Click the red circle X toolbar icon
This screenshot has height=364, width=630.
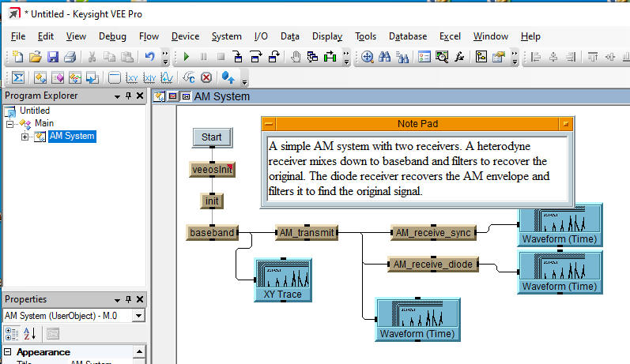tap(206, 77)
